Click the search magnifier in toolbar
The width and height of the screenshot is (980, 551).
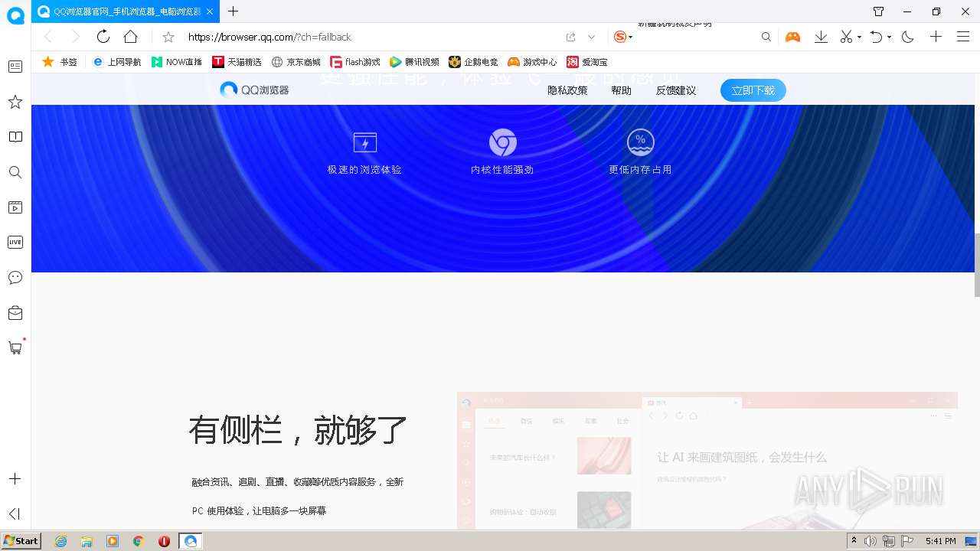coord(766,37)
